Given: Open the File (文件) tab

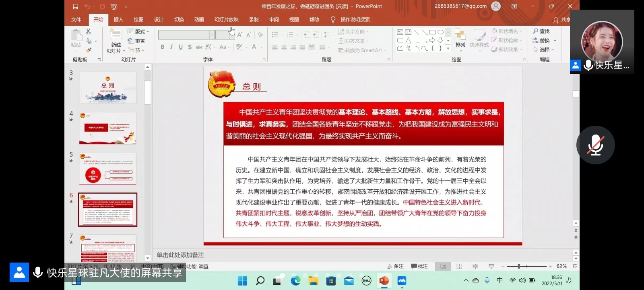Looking at the screenshot, I should point(76,19).
